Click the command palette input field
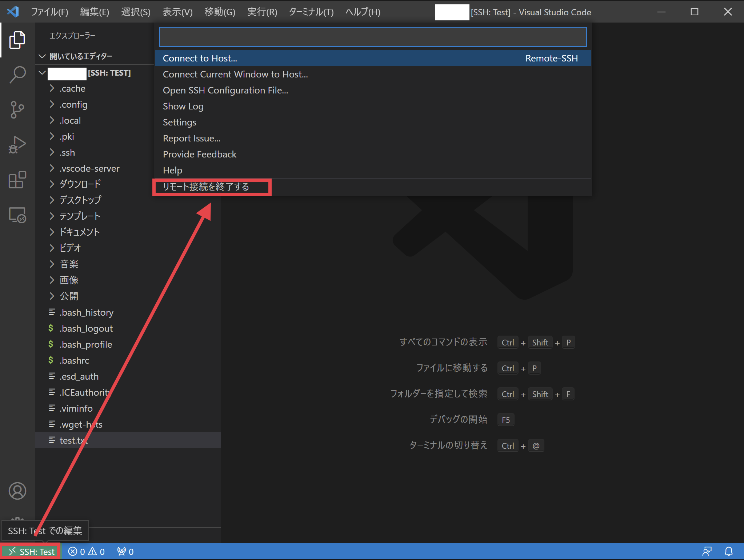The width and height of the screenshot is (744, 560). point(372,37)
